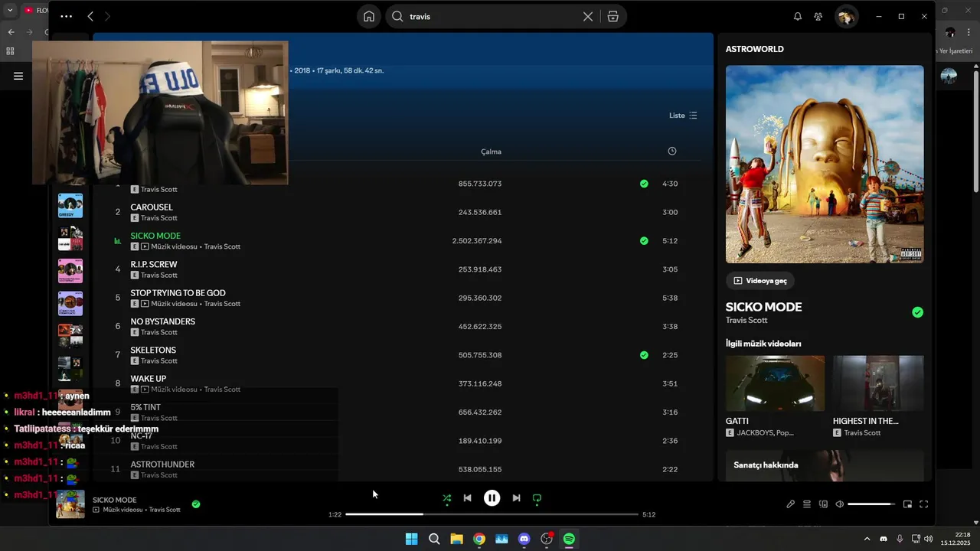Navigate back with the left arrow

(x=90, y=16)
